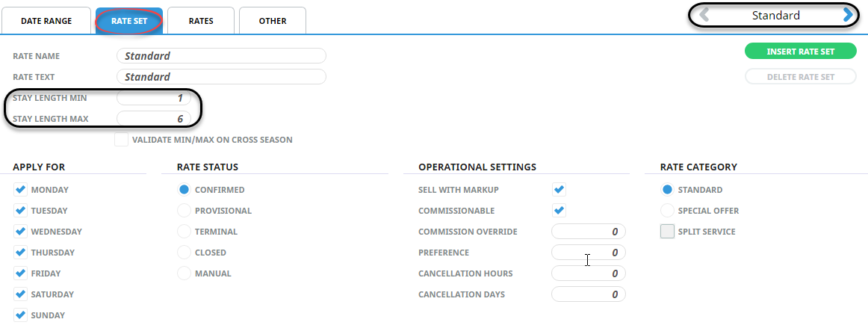The height and width of the screenshot is (334, 868).
Task: Enable Validate Min/Max on Cross Season
Action: point(121,140)
